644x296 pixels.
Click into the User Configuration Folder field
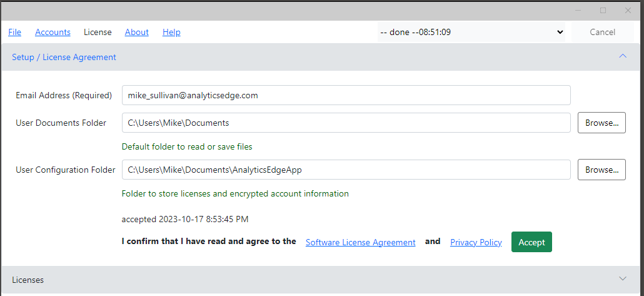tap(346, 170)
